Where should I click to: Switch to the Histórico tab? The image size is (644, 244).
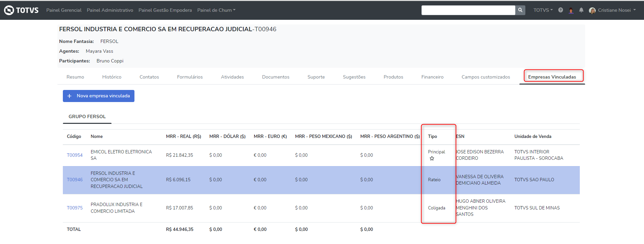tap(112, 77)
